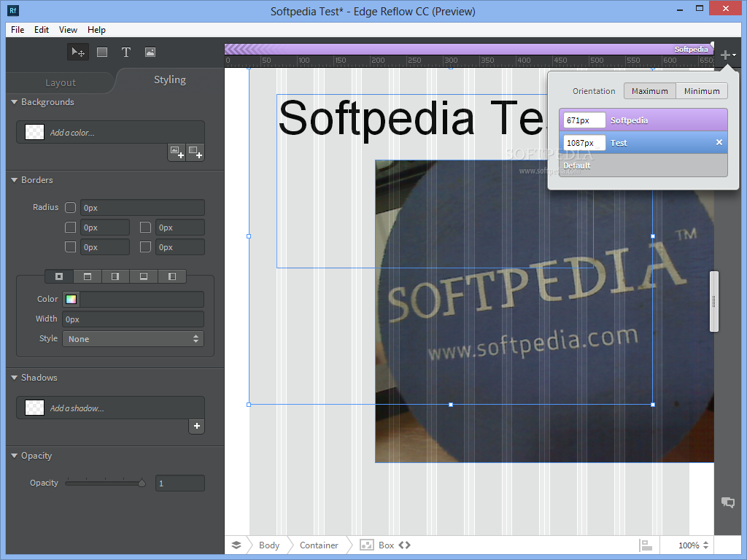Open the Help menu
Viewport: 747px width, 560px height.
click(96, 29)
